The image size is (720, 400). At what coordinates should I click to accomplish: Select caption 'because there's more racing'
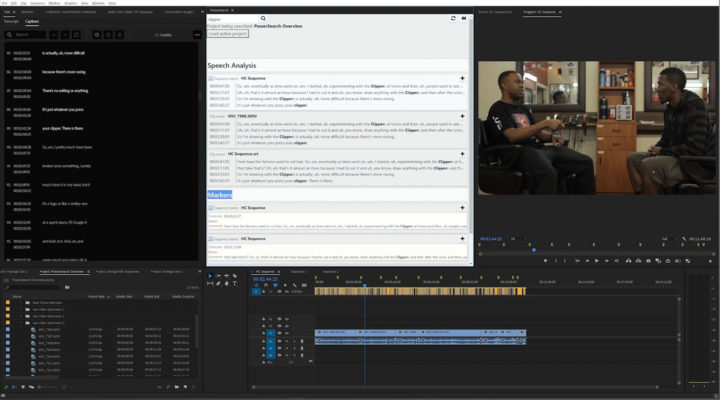tap(64, 72)
